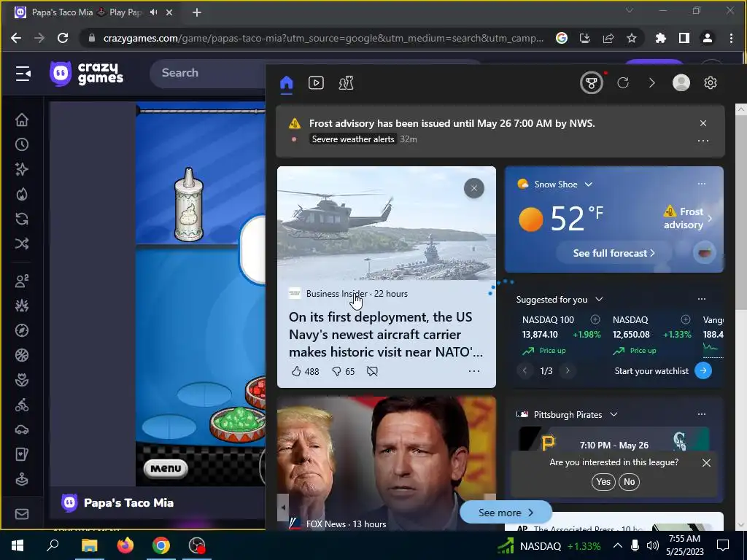Viewport: 747px width, 560px height.
Task: Open weather card more options
Action: [x=702, y=184]
